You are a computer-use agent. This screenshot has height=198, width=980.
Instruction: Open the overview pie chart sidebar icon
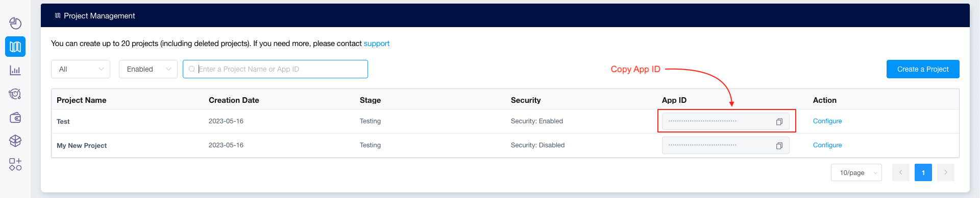15,23
